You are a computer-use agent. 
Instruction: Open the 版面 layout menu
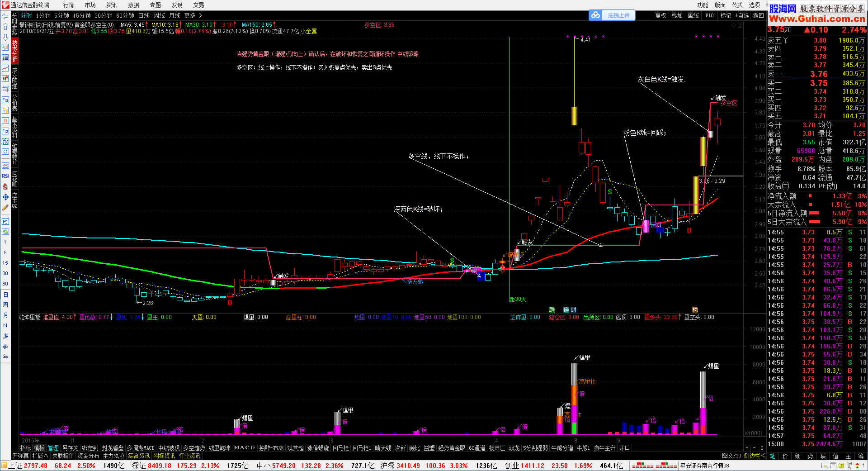[720, 5]
